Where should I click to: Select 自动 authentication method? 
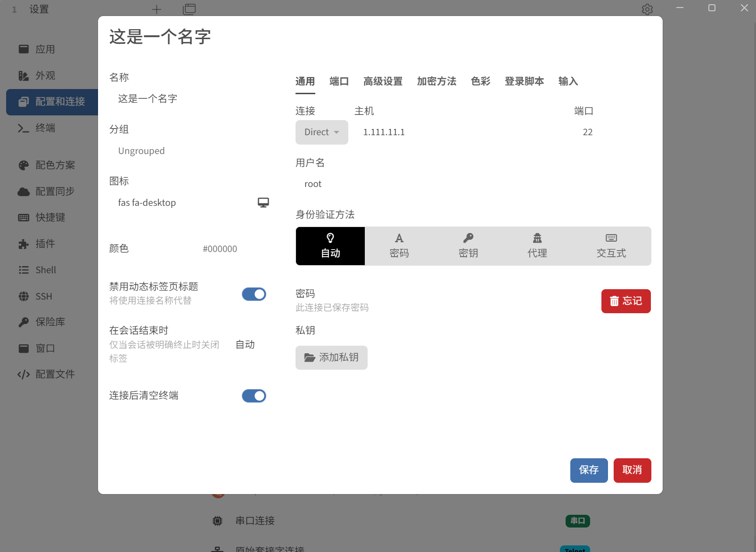click(x=330, y=246)
